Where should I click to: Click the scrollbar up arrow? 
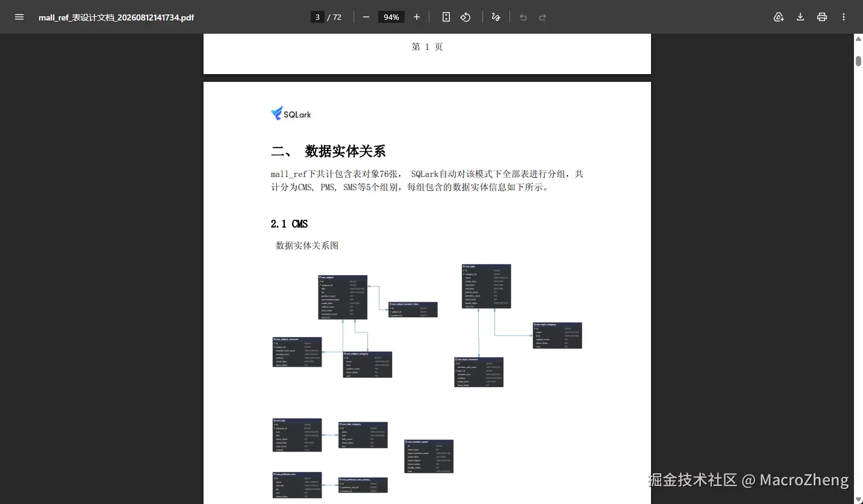[858, 39]
